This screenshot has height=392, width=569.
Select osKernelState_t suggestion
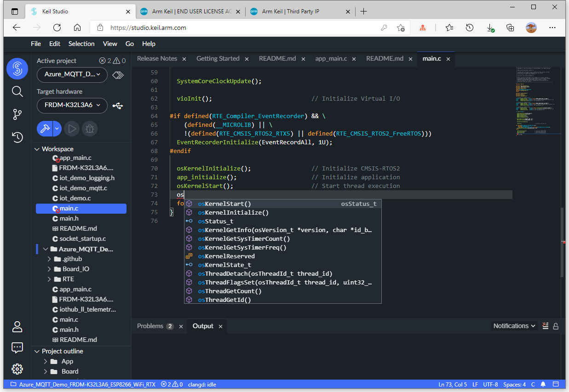coord(283,265)
